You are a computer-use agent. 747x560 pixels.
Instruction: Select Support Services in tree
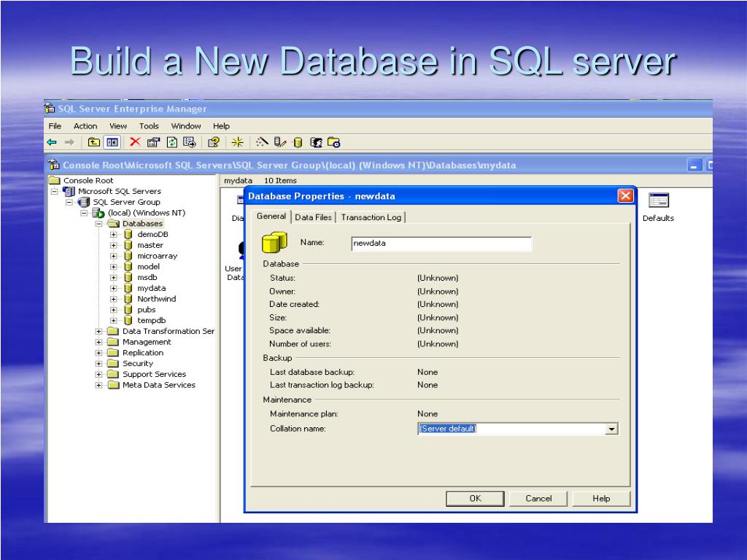[154, 374]
